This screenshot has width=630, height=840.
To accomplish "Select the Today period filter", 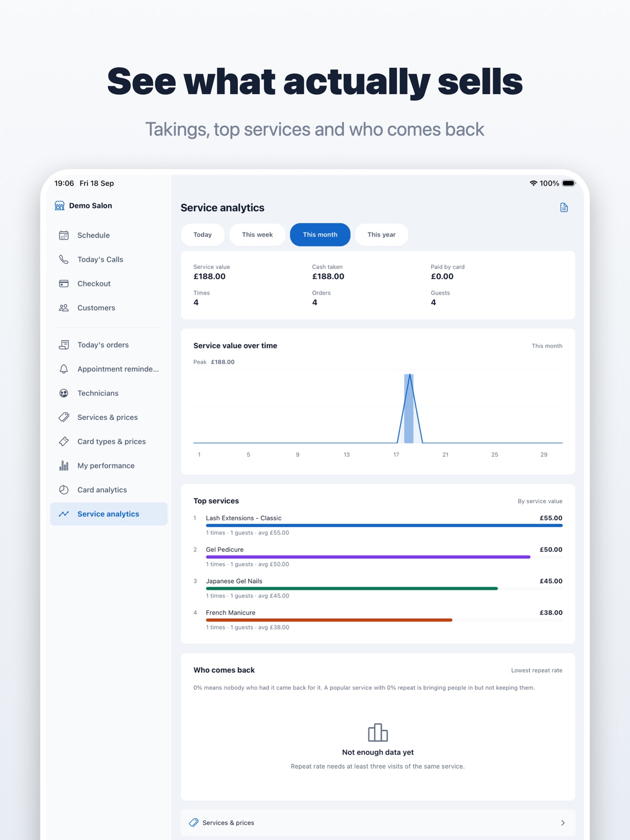I will point(203,235).
